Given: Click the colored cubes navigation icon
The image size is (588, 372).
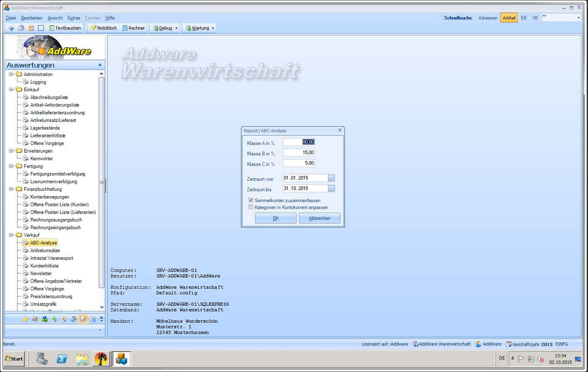Looking at the screenshot, I should 45,319.
